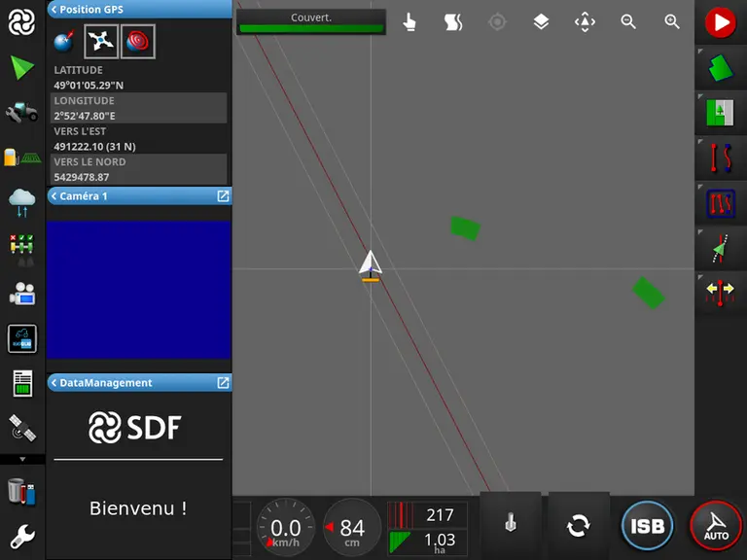Zoom out on the map
This screenshot has width=747, height=560.
[x=628, y=22]
